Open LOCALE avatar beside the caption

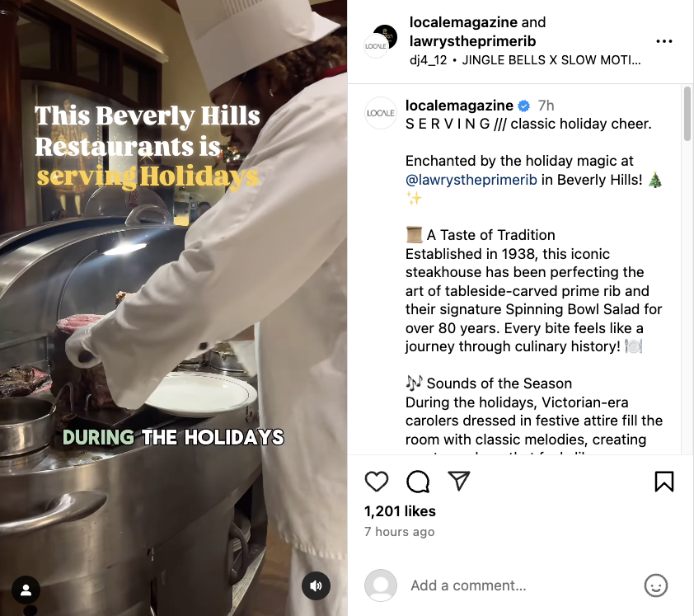(380, 113)
